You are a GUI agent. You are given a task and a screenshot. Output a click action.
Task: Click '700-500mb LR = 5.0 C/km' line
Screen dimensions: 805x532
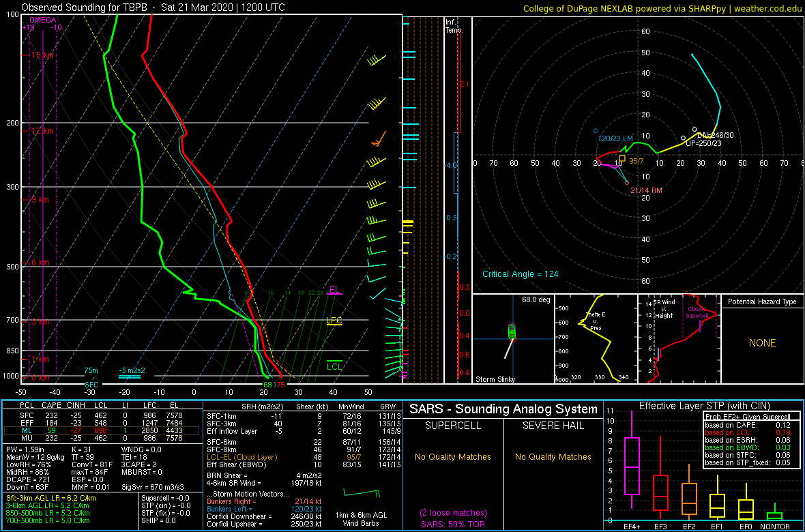48,520
